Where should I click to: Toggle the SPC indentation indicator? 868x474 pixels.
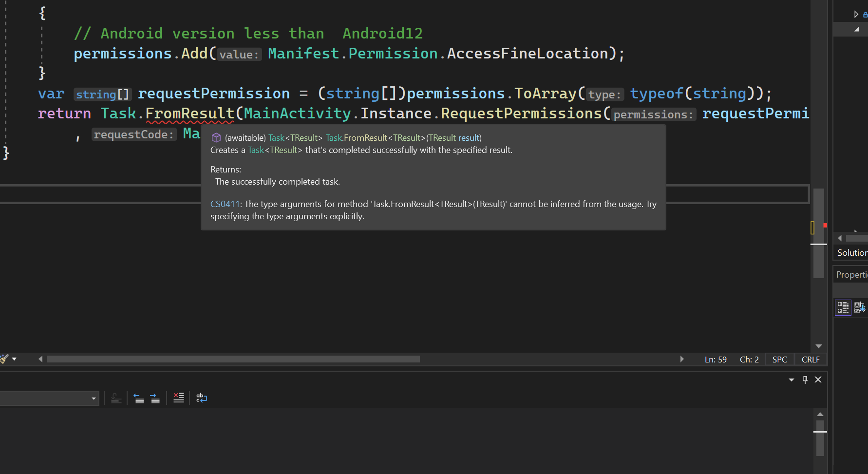pos(779,359)
